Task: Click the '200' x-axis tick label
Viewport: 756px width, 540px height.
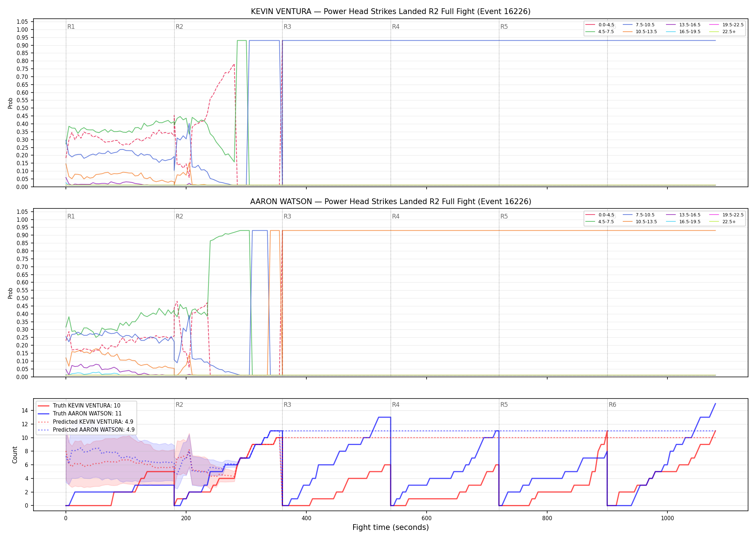Action: (x=186, y=518)
